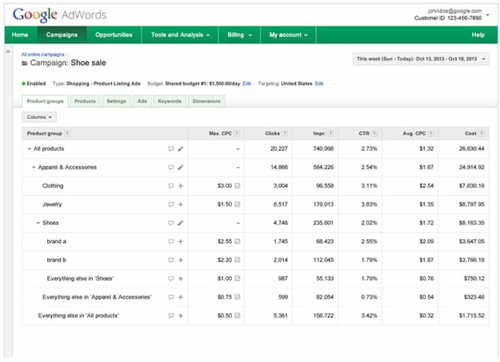
Task: Click help icon next to Max. CPC header
Action: [237, 134]
